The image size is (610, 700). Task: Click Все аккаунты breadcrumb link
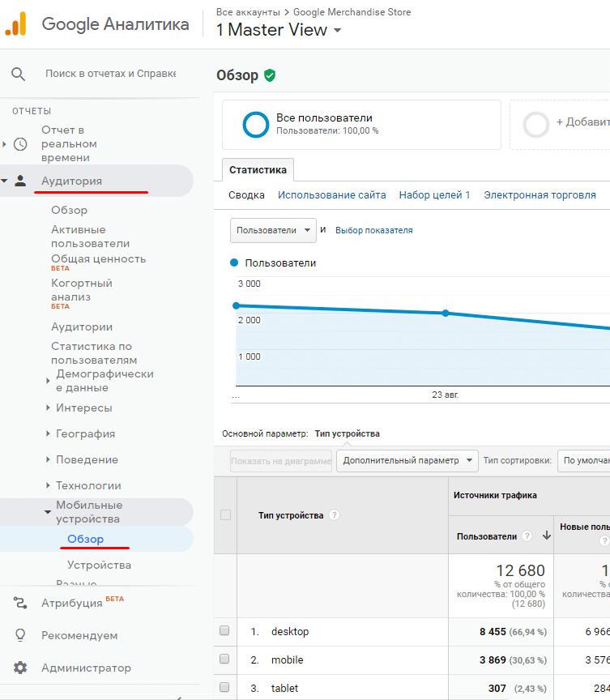(248, 12)
